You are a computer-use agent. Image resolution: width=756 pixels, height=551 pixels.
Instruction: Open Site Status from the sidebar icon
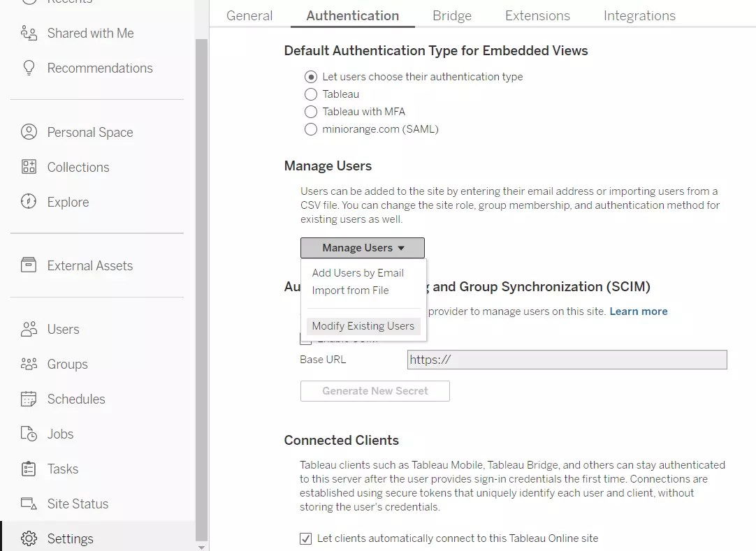(29, 504)
